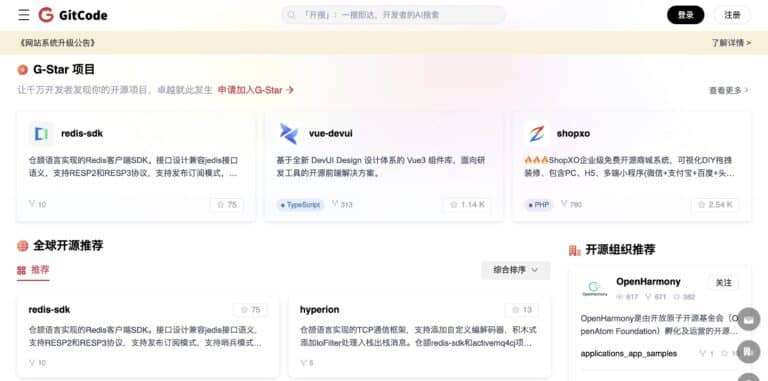Image resolution: width=768 pixels, height=381 pixels.
Task: Open the shopxo project logo icon
Action: pyautogui.click(x=536, y=134)
